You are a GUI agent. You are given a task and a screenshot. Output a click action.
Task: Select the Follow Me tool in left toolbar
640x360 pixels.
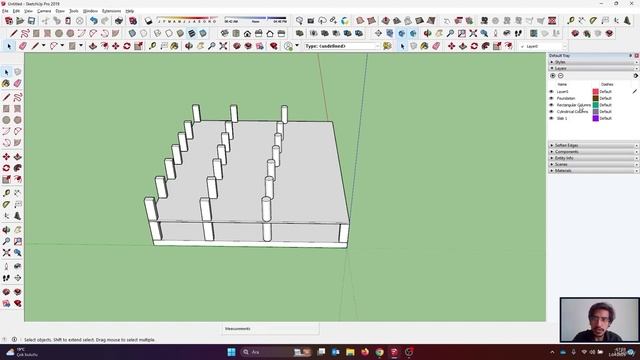point(17,168)
